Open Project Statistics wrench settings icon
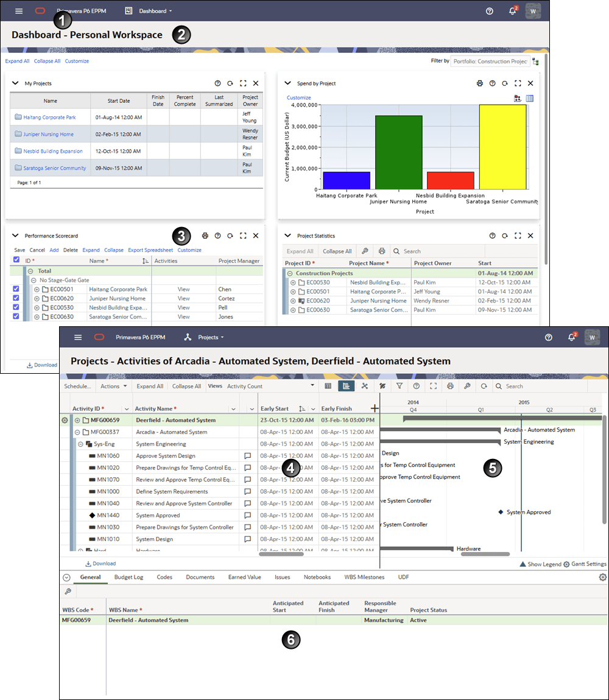This screenshot has width=609, height=700. point(365,251)
